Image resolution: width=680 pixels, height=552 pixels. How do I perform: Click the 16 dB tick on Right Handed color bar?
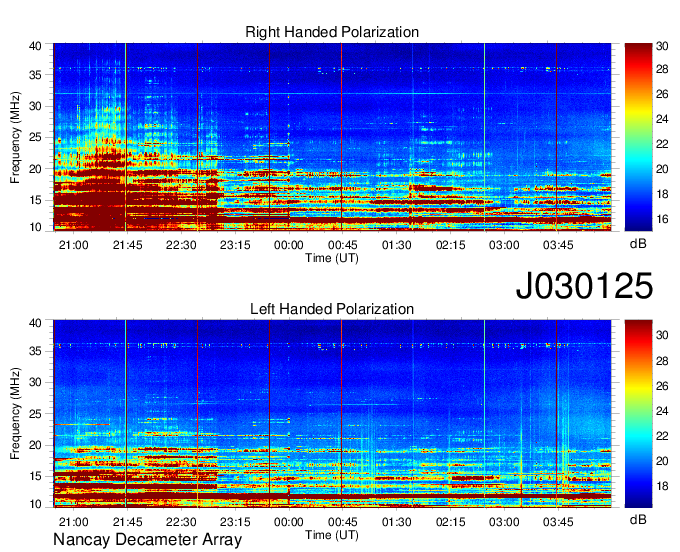tap(662, 219)
